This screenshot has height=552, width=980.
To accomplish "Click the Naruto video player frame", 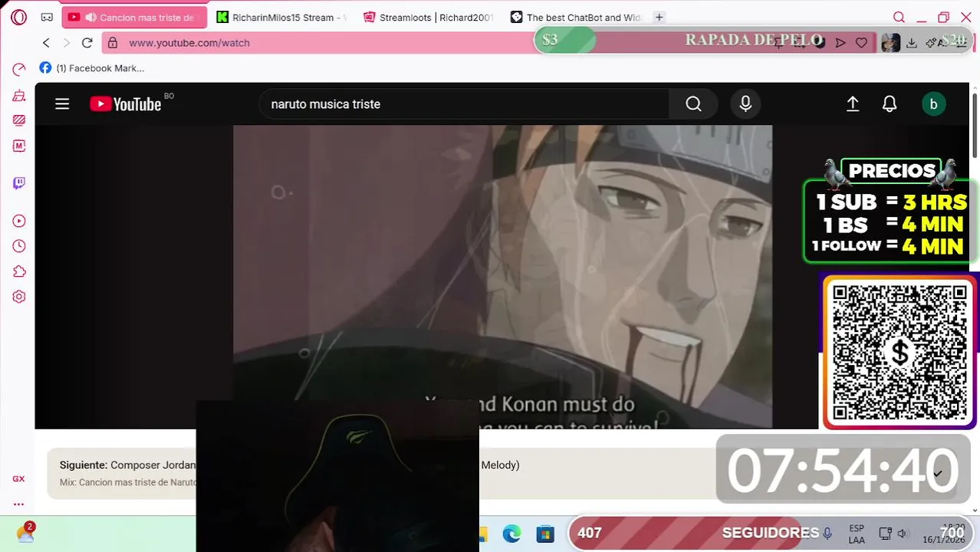I will (x=502, y=276).
